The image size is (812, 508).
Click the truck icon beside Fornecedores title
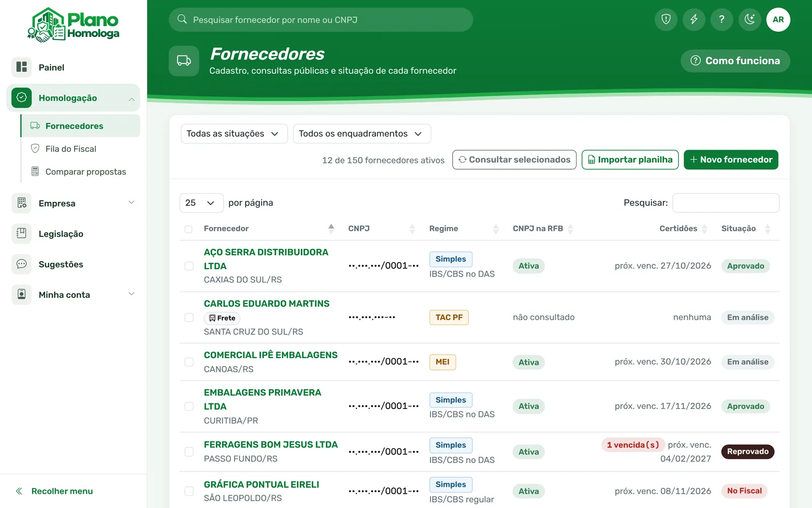click(x=184, y=61)
